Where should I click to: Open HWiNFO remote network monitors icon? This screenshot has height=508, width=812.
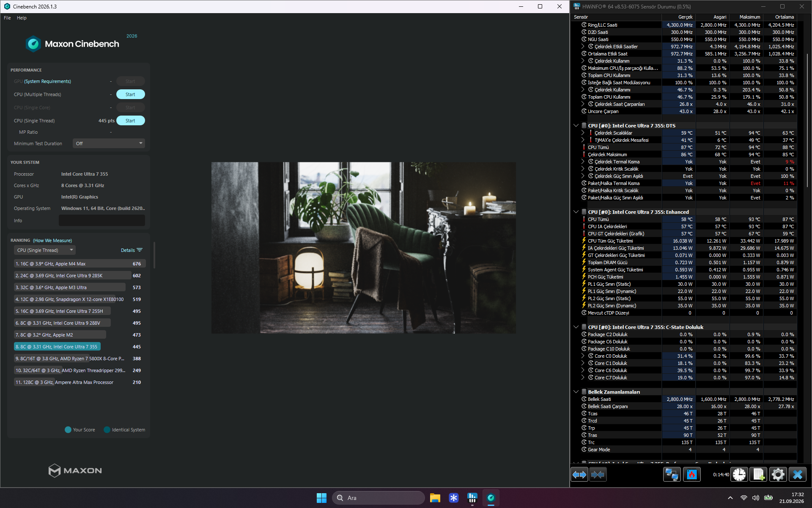(x=672, y=475)
